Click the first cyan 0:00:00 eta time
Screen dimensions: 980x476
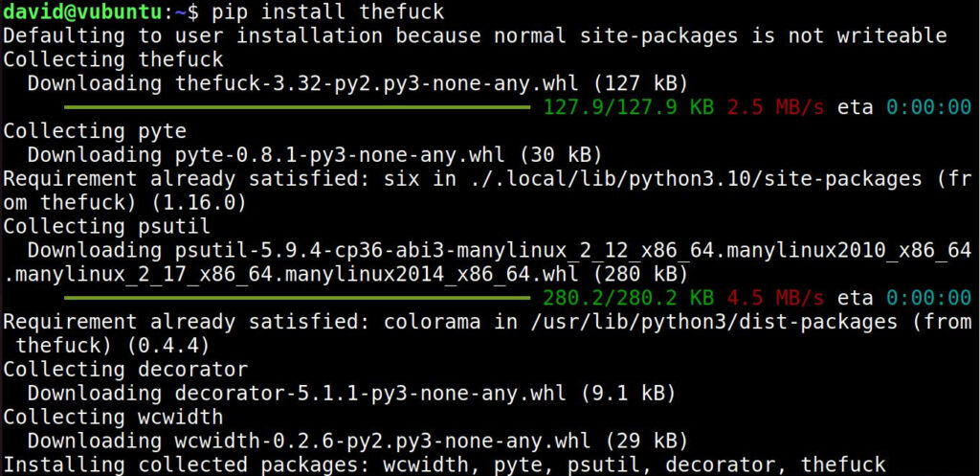[928, 107]
